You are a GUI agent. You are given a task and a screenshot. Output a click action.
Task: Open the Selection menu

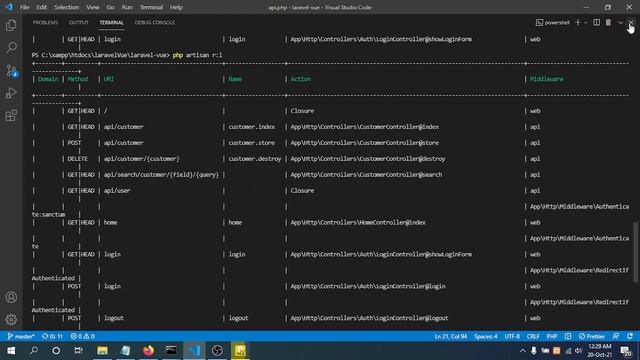tap(67, 7)
